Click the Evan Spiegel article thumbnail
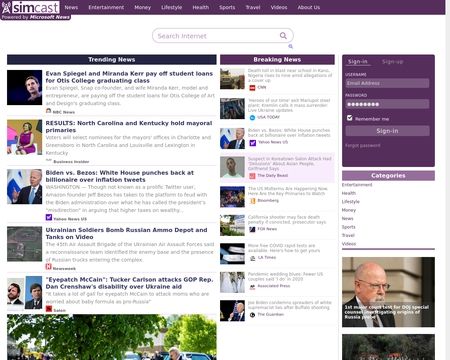The image size is (450, 360). click(25, 87)
